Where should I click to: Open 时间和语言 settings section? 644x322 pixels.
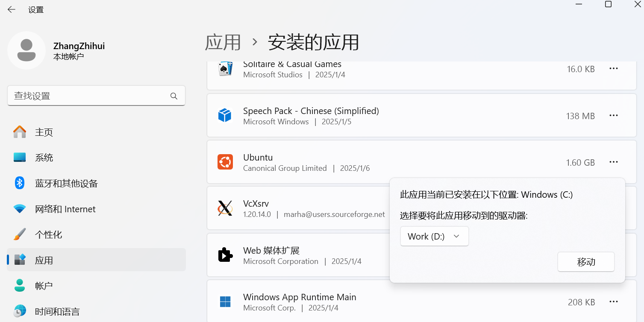tap(97, 311)
